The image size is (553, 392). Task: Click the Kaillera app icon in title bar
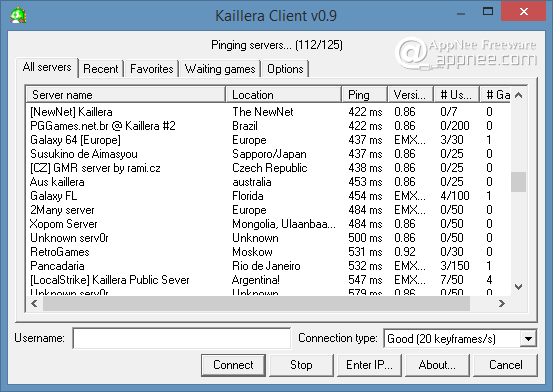[x=18, y=16]
